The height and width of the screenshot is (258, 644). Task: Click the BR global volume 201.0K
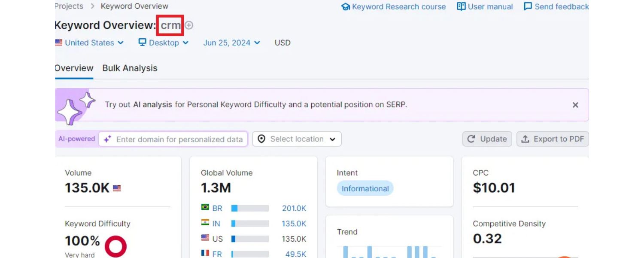click(294, 208)
